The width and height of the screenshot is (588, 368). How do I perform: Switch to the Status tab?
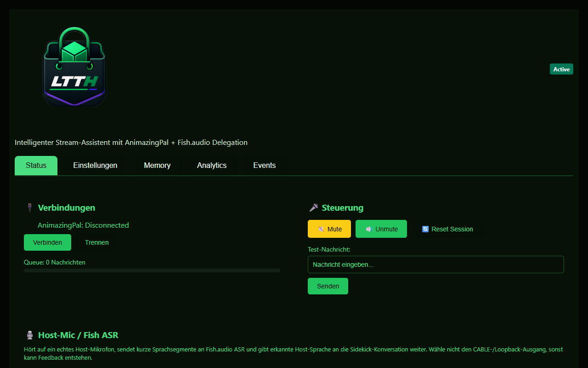36,166
